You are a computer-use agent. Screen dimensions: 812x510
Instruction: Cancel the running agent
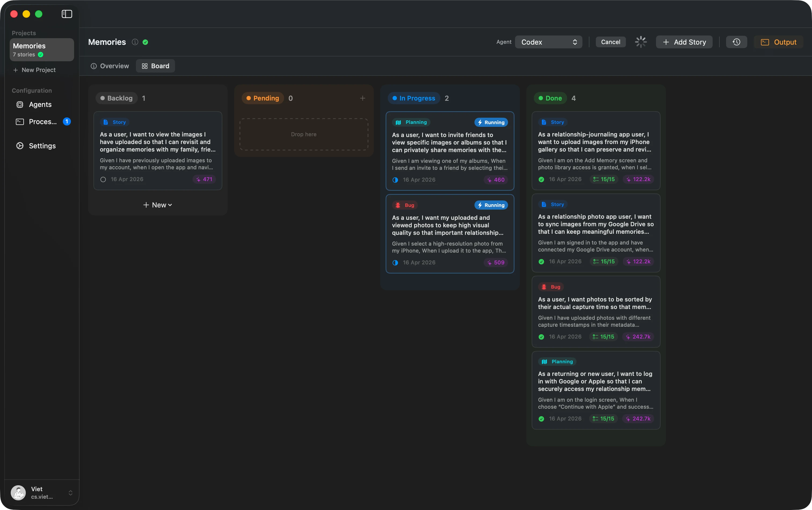pyautogui.click(x=610, y=42)
